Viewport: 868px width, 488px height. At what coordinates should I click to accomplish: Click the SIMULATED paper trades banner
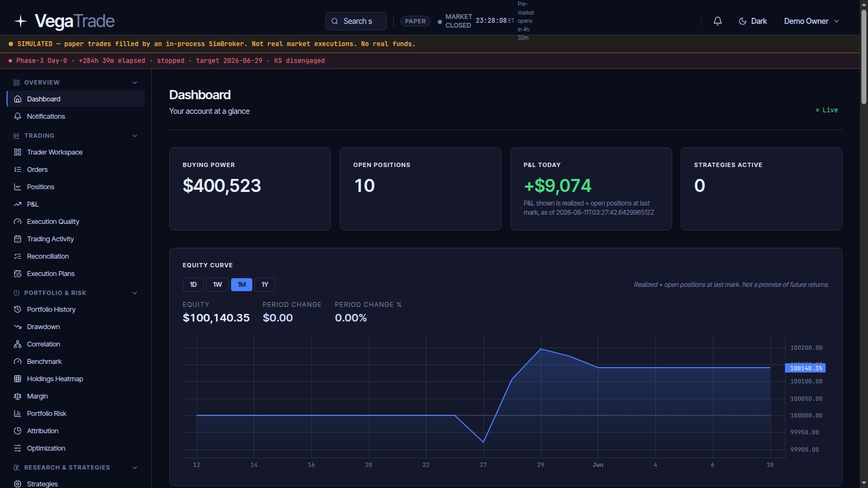430,44
